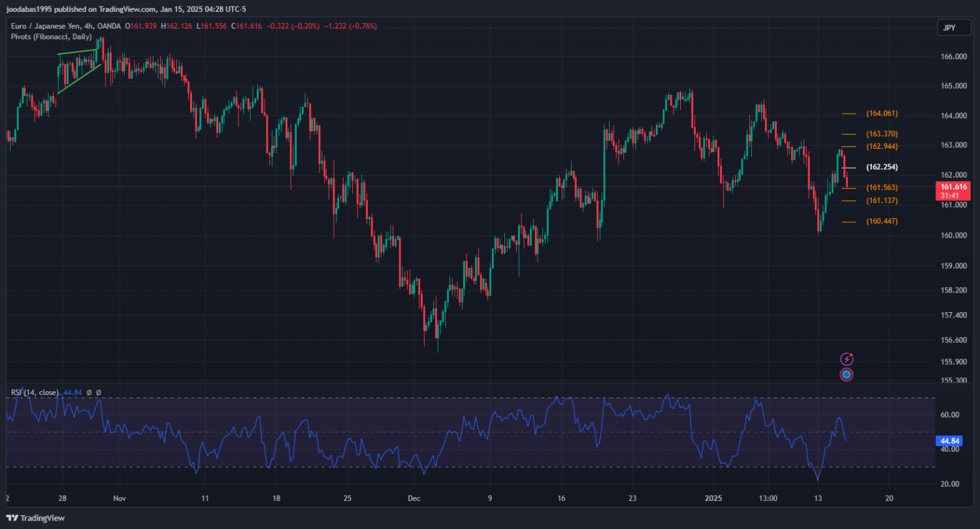980x529 pixels.
Task: Click the 164.061 pivot resistance label
Action: coord(881,114)
